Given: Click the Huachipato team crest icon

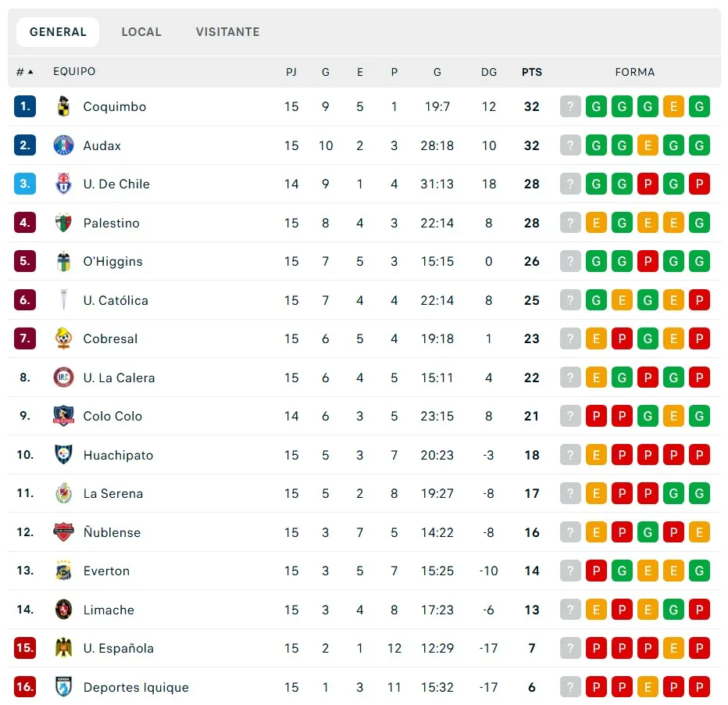Looking at the screenshot, I should (63, 455).
